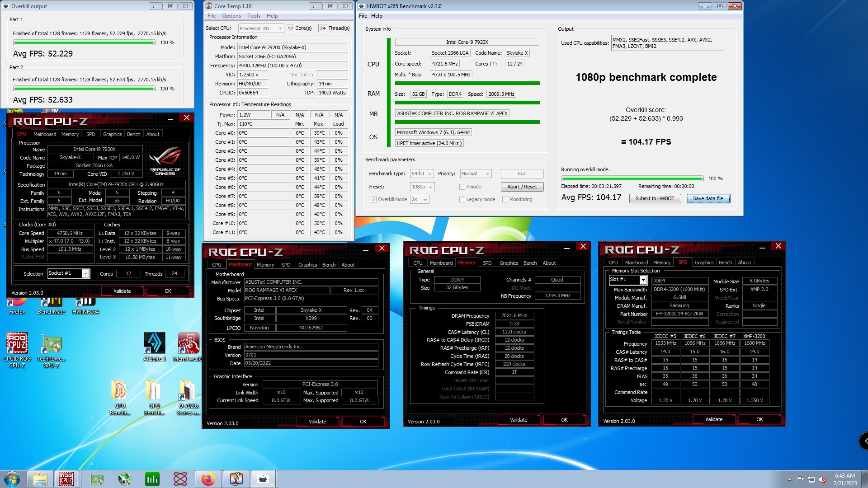Screen dimensions: 868x488
Task: Click the green bar-chart taskbar icon
Action: point(152,479)
